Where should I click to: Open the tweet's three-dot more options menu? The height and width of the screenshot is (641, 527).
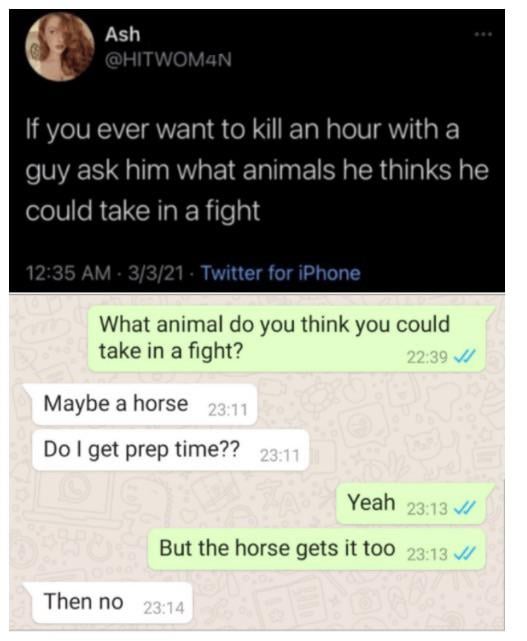pyautogui.click(x=484, y=34)
